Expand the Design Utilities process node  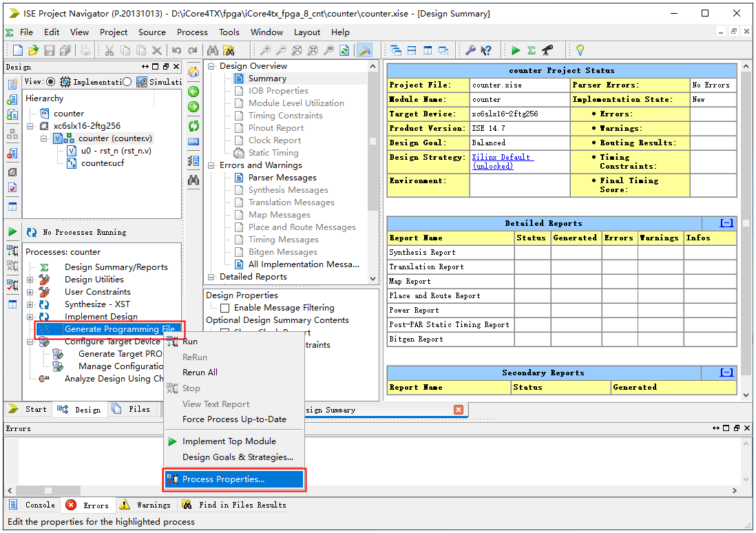point(30,280)
